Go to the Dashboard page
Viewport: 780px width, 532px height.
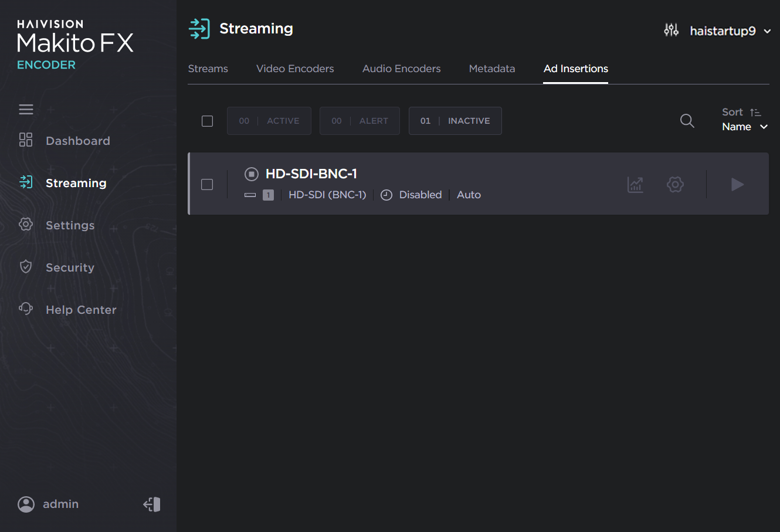(x=77, y=141)
